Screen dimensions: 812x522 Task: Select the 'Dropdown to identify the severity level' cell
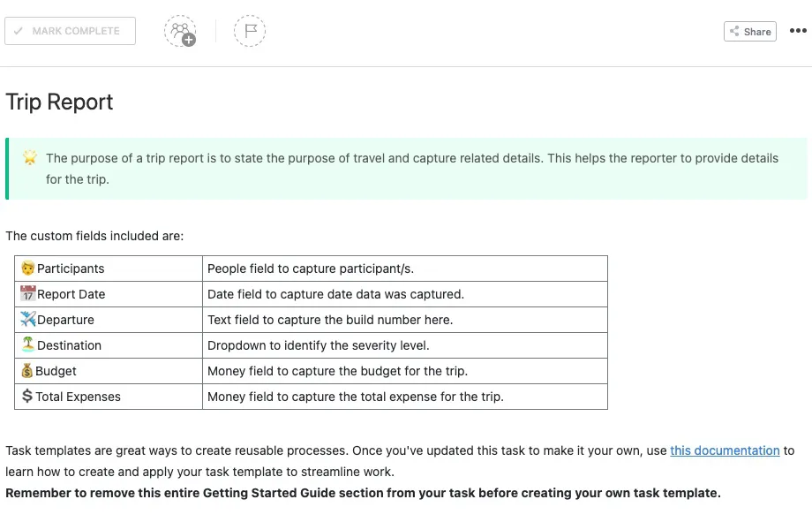coord(405,345)
